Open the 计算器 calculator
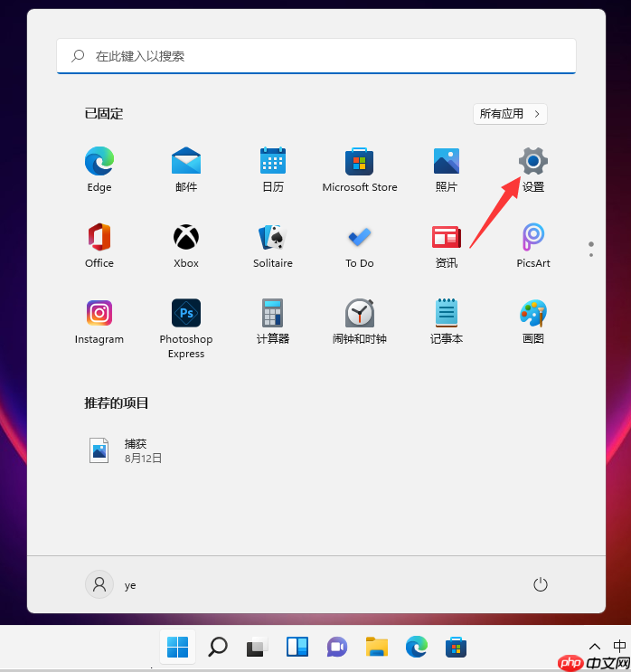 (x=273, y=322)
